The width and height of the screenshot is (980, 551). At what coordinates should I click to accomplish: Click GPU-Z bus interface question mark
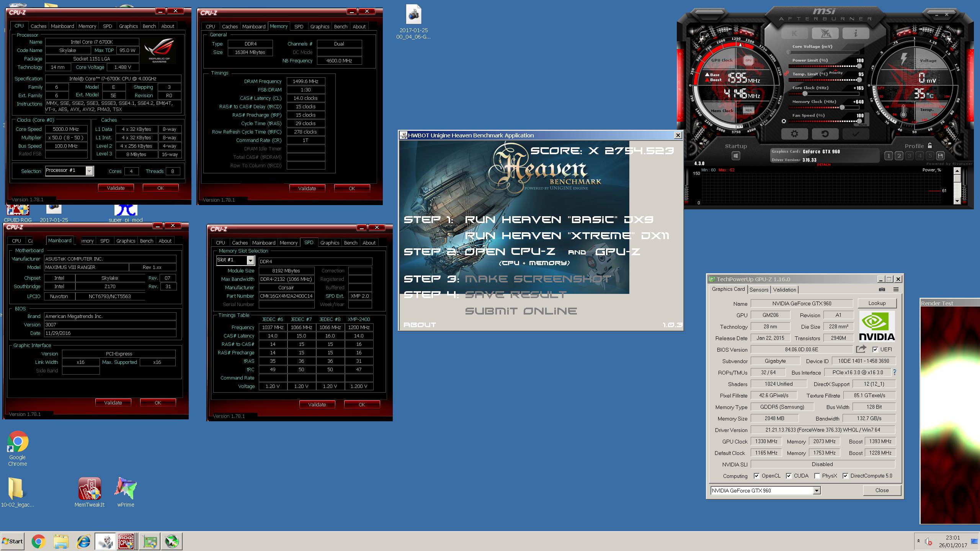coord(895,372)
